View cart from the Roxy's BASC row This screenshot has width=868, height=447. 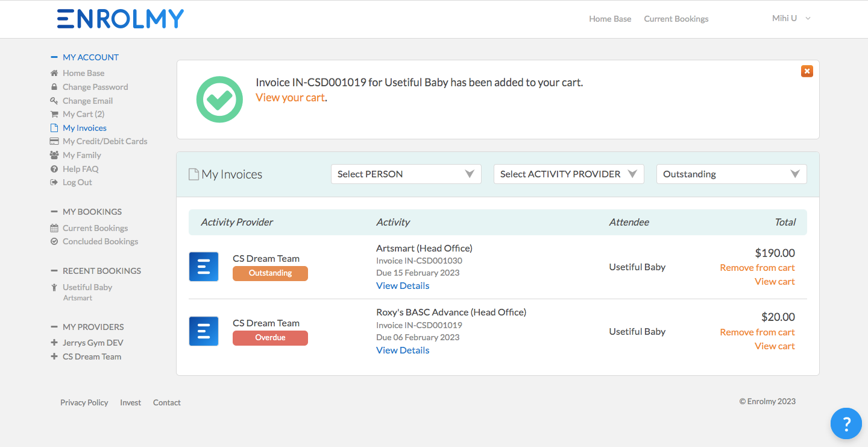(775, 346)
